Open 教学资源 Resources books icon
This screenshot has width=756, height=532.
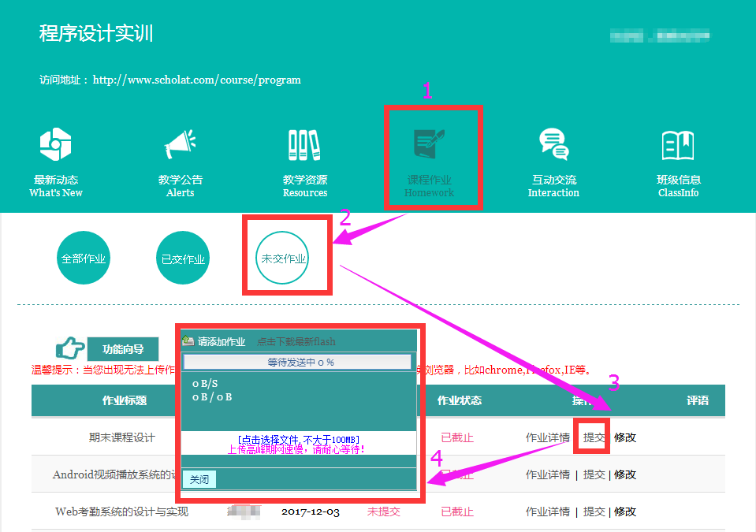[x=304, y=144]
